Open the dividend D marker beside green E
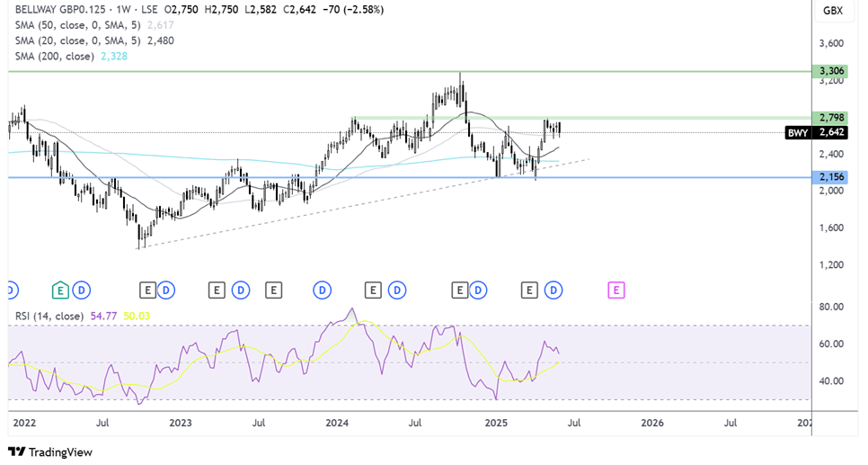 [82, 290]
